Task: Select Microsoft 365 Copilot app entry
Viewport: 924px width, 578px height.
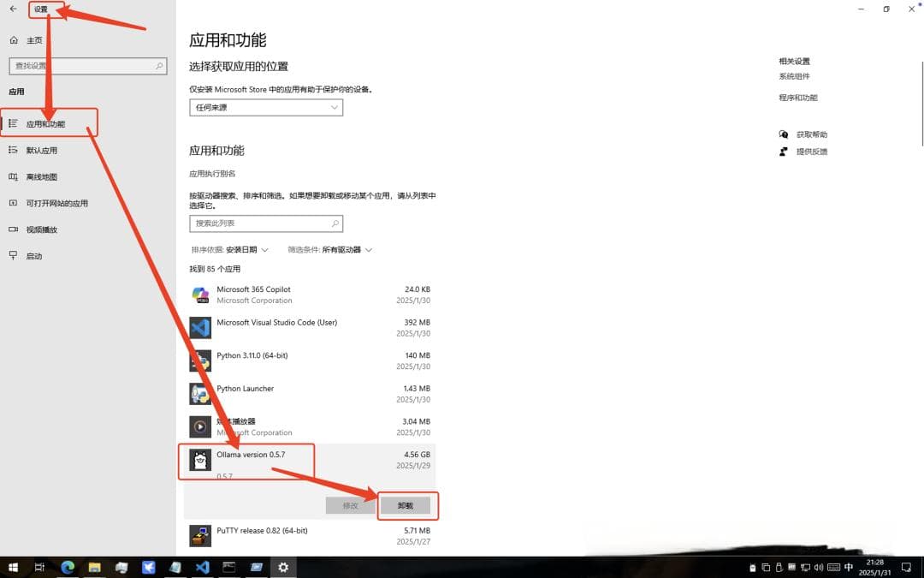Action: click(x=310, y=295)
